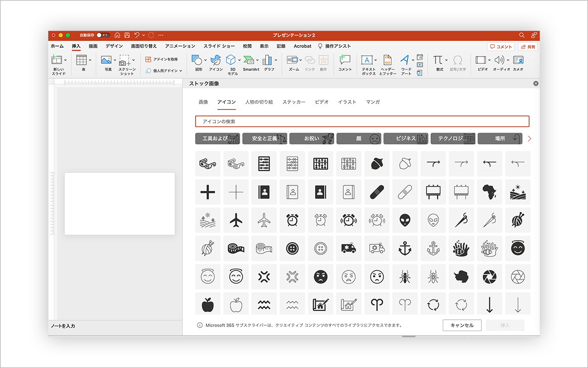Toggle the AutoSave switch
588x368 pixels.
(102, 35)
